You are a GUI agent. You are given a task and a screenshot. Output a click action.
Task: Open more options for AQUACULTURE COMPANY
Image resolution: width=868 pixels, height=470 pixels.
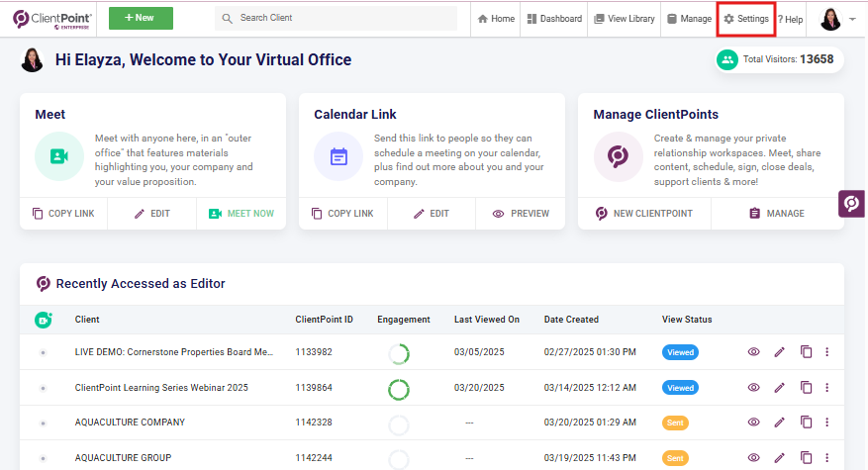(x=827, y=423)
